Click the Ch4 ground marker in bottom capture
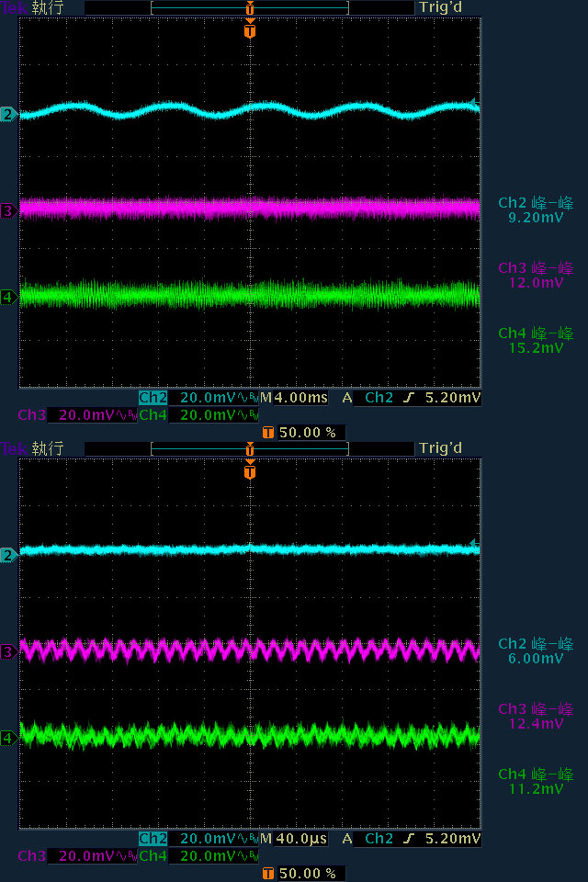 pyautogui.click(x=8, y=738)
